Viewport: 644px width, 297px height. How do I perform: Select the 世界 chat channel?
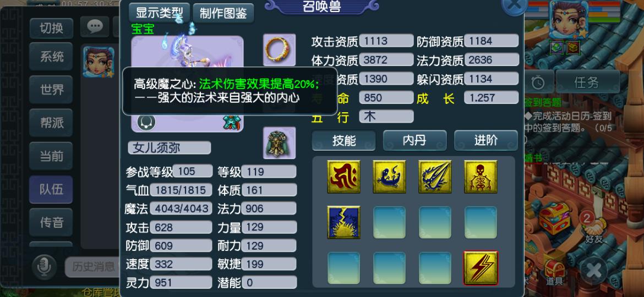click(51, 90)
